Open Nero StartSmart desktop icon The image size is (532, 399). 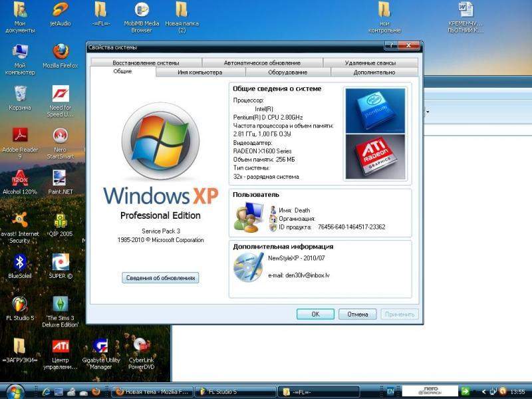click(61, 136)
